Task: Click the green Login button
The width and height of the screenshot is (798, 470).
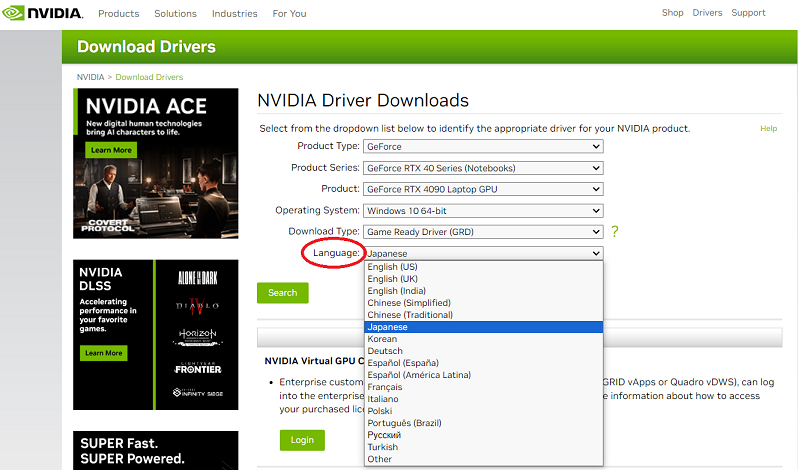Action: coord(302,440)
